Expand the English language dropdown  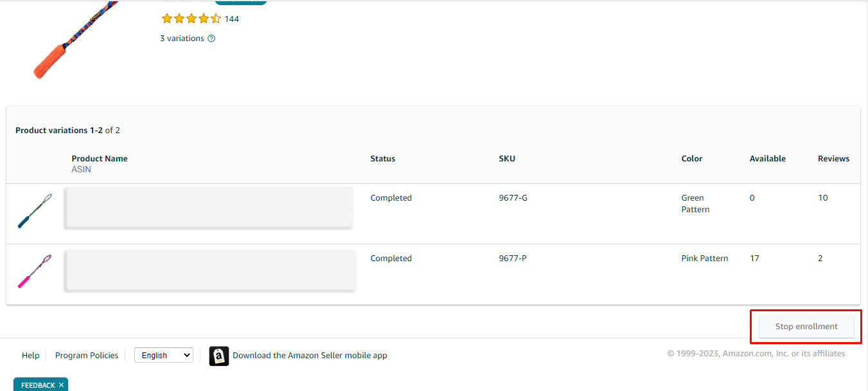coord(163,355)
